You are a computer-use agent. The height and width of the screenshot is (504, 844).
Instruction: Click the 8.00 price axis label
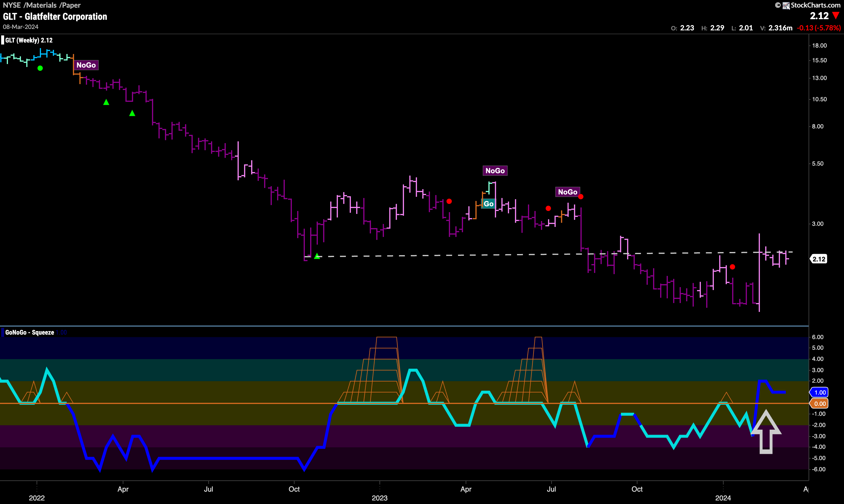click(817, 126)
